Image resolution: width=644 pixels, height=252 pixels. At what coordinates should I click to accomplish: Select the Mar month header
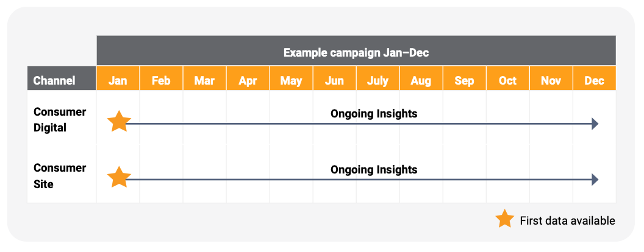tap(204, 80)
